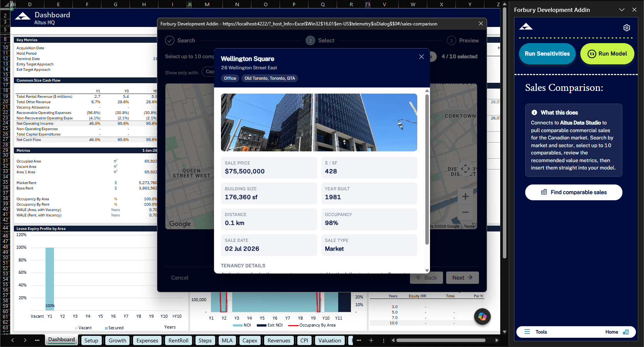Screen dimensions: 644x347
Task: Open the Expenses sheet tab
Action: point(147,340)
